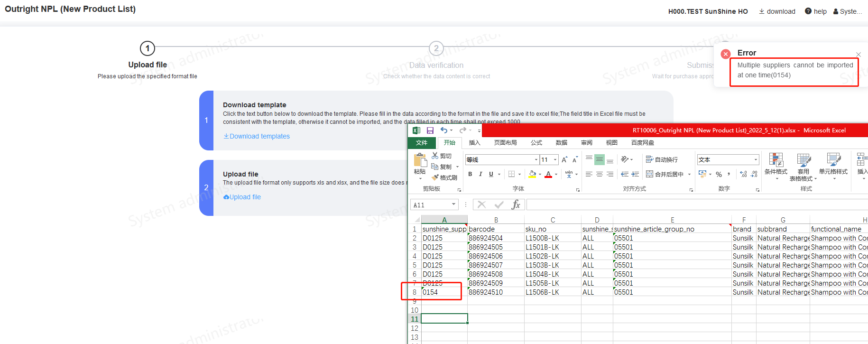
Task: Toggle wrap text option
Action: pos(662,160)
